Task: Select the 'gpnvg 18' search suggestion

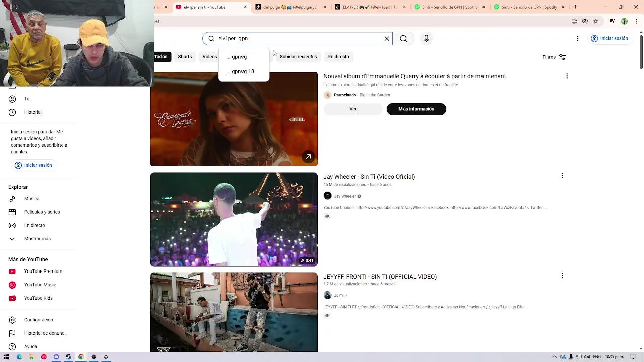Action: tap(244, 71)
